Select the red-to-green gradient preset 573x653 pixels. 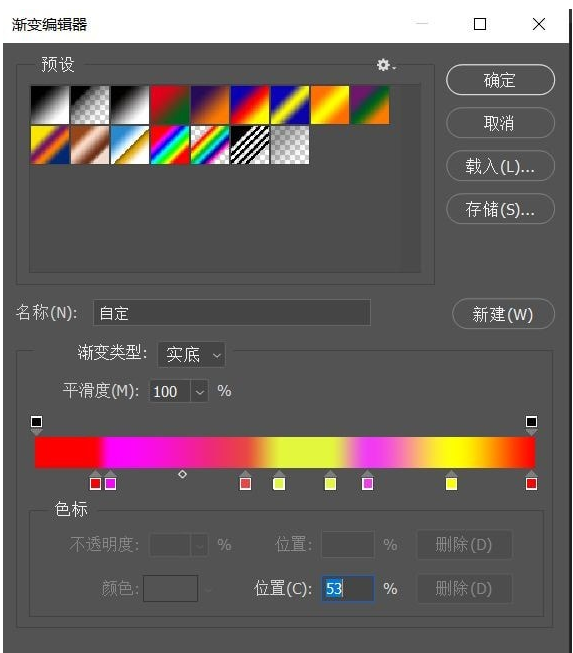[x=170, y=105]
